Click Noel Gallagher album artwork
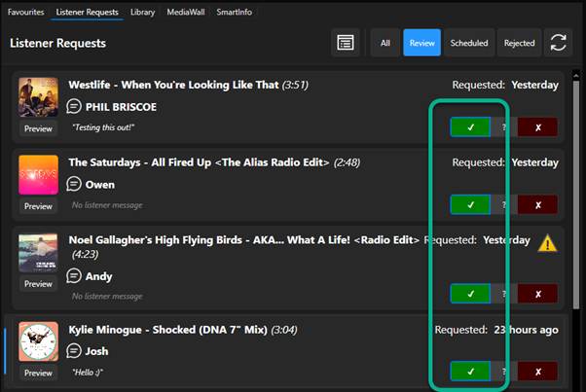 point(39,253)
